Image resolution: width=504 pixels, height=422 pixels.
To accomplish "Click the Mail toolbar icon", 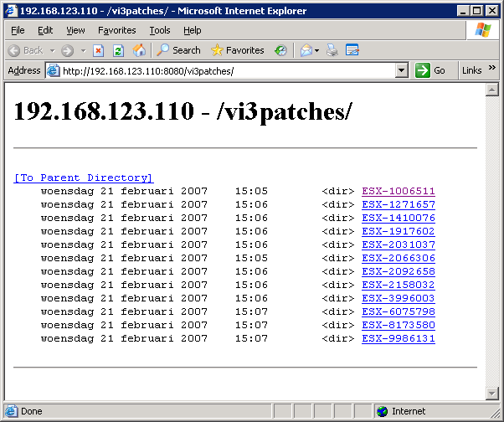I will pos(306,50).
